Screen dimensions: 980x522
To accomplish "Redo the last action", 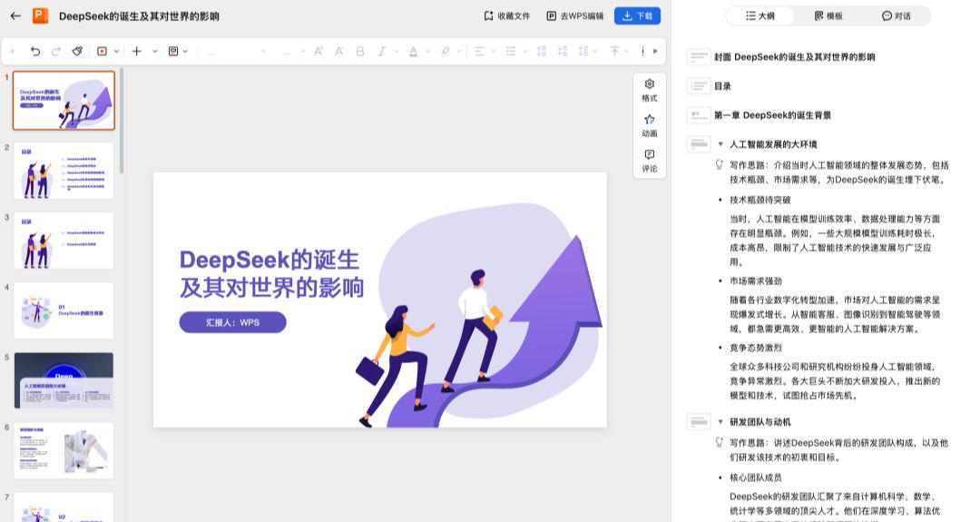I will click(56, 51).
